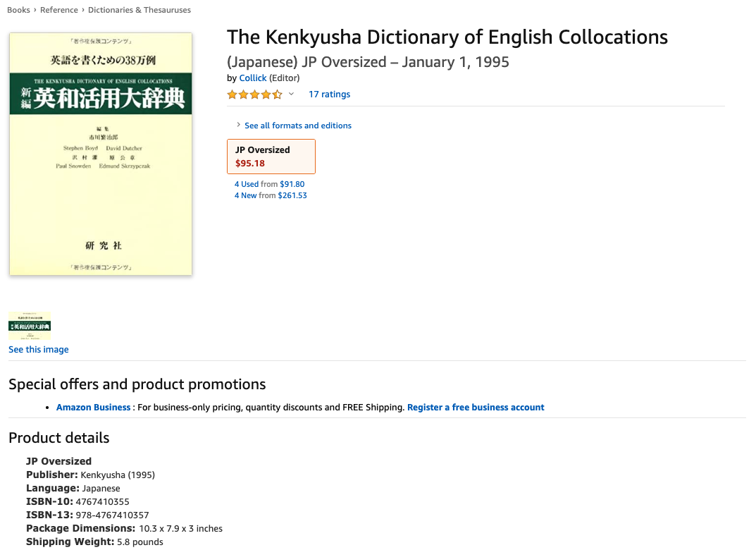View the 4 Used offers link

[247, 184]
